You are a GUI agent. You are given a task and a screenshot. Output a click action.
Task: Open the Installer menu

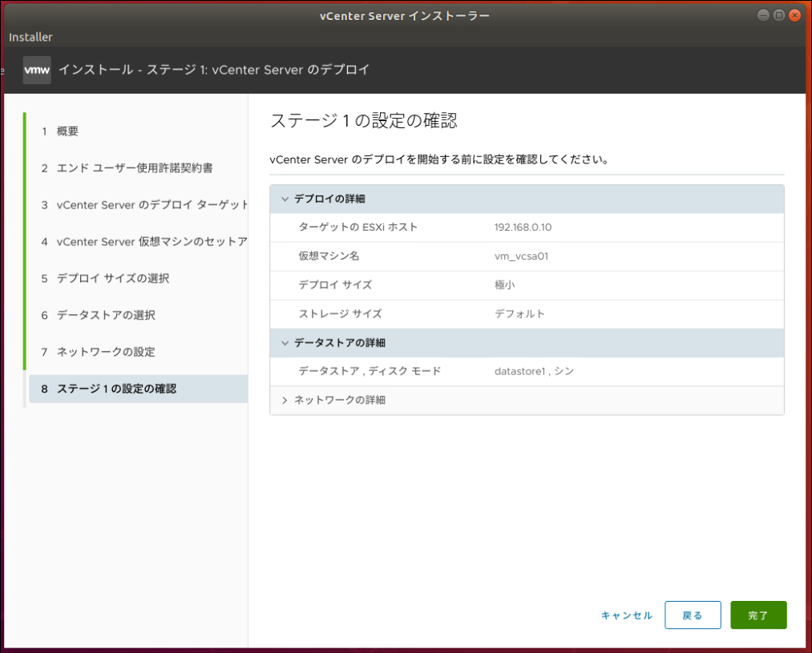coord(30,37)
